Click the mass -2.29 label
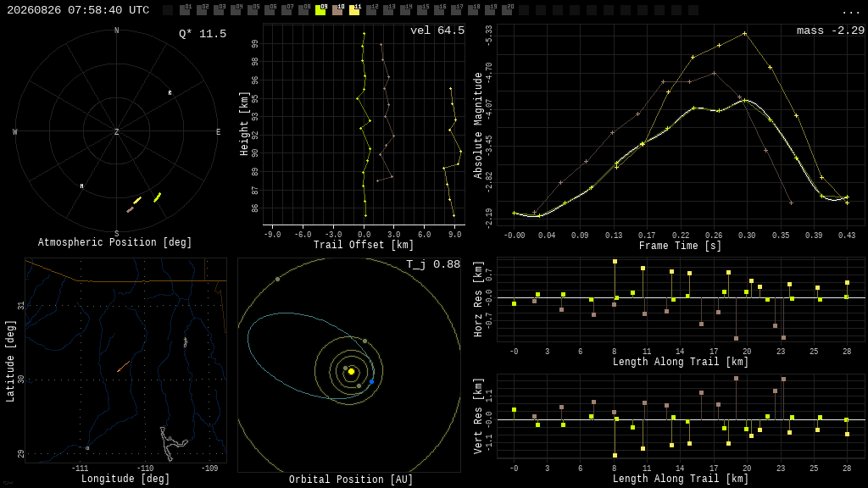 [x=831, y=30]
